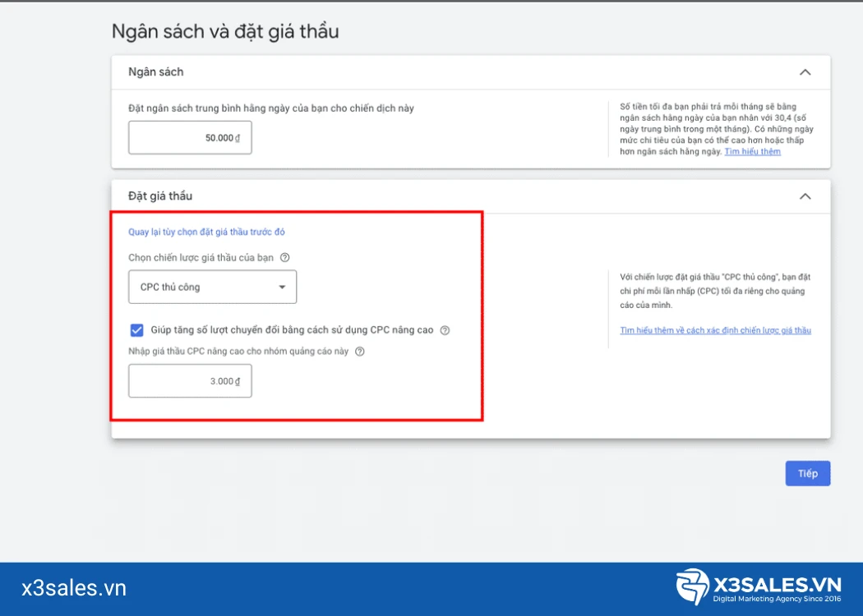Click the label Giúp tăng số lượt chuyển đổi
Image resolution: width=863 pixels, height=616 pixels.
[x=292, y=330]
